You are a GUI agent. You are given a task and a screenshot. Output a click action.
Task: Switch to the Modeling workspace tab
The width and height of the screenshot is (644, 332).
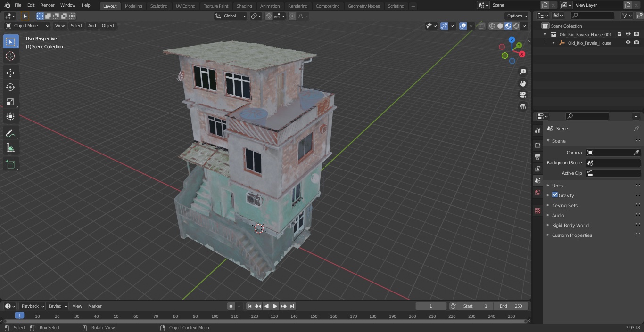133,6
